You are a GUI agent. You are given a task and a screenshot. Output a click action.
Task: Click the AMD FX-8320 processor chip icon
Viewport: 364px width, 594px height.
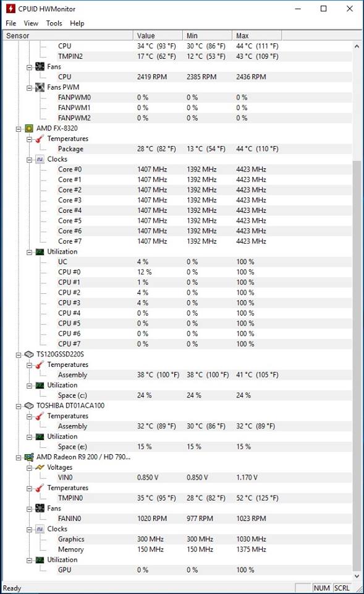[x=29, y=129]
